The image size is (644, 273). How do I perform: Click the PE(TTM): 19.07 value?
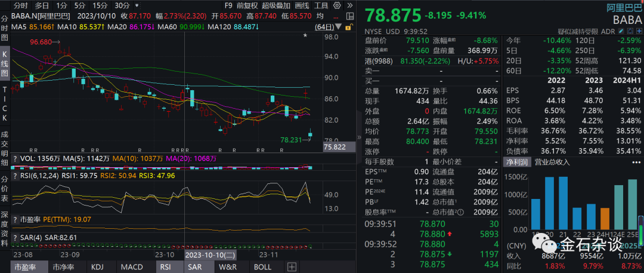point(67,219)
